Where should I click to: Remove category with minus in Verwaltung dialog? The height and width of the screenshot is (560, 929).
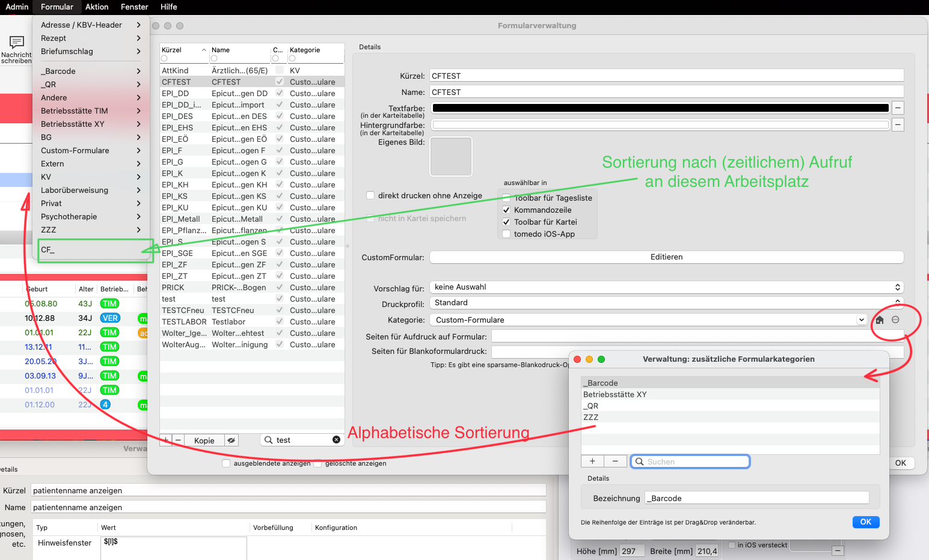coord(615,461)
